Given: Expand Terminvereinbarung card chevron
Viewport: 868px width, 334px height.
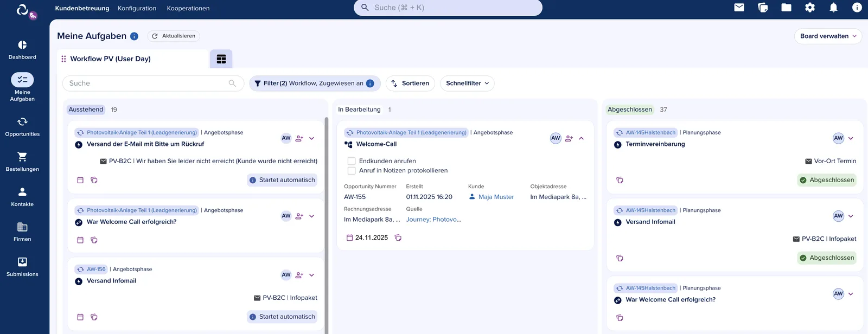Looking at the screenshot, I should coord(851,138).
